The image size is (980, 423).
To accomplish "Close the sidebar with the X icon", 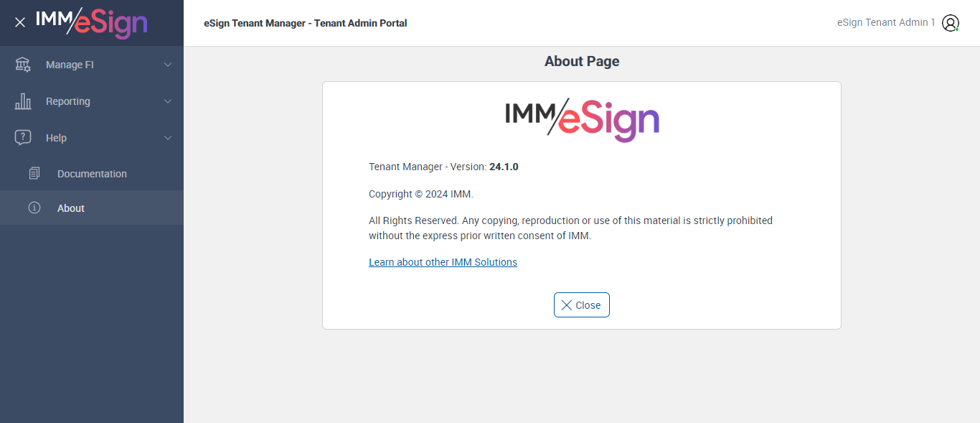I will point(20,22).
